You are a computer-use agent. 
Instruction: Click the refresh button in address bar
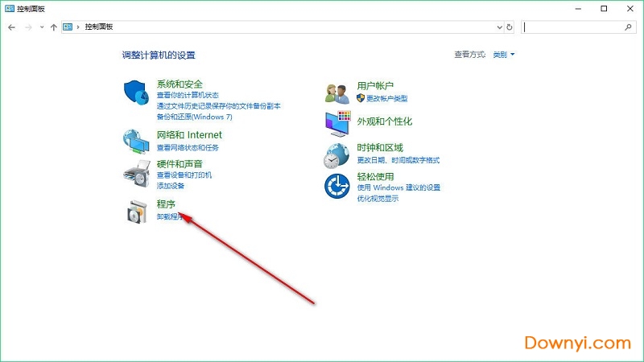[510, 27]
